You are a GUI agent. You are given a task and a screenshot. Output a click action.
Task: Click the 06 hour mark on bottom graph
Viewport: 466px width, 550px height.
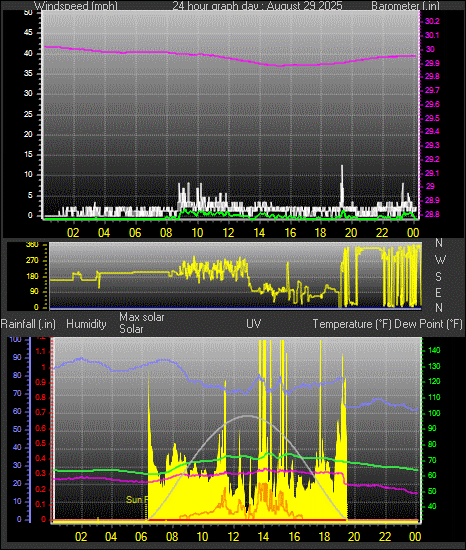tap(141, 536)
